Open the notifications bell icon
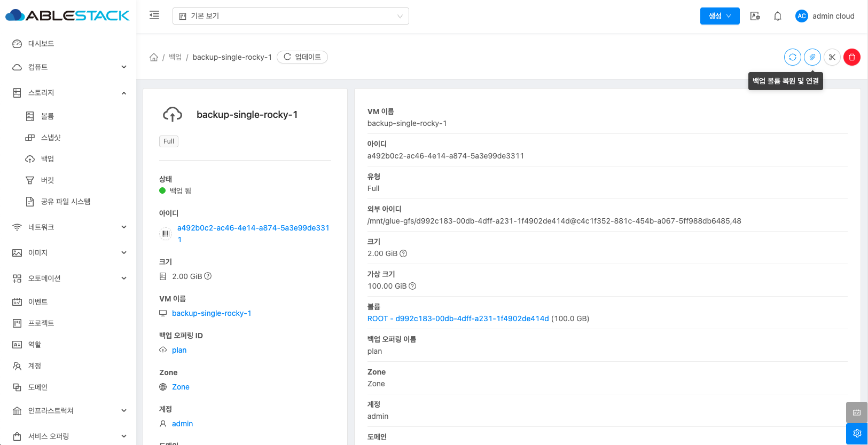 778,16
